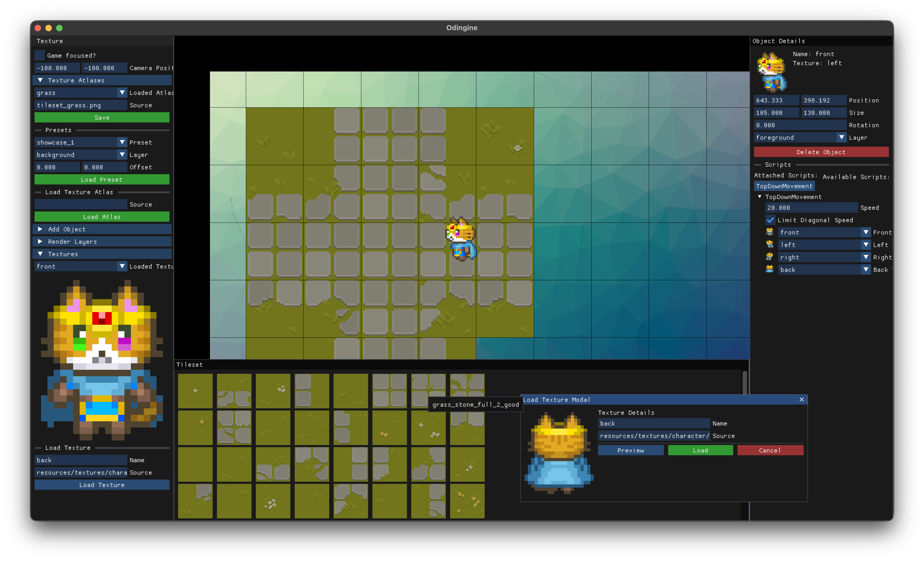Click the green Load Preset button
The image size is (924, 561).
[102, 180]
